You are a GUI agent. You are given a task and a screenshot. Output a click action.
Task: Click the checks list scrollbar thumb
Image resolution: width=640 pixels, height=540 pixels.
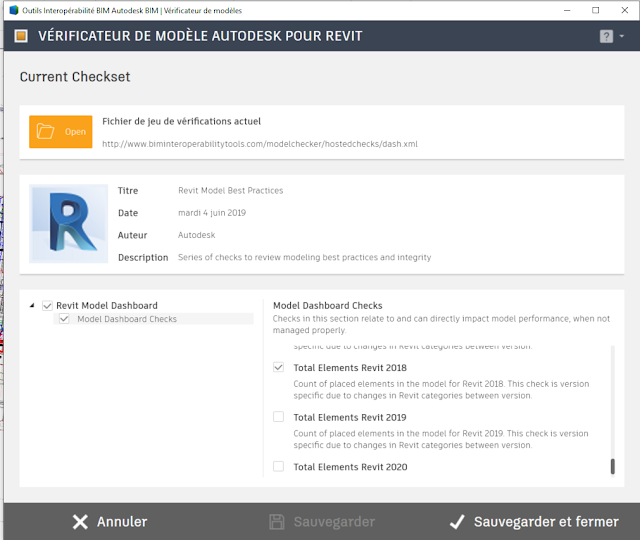612,466
